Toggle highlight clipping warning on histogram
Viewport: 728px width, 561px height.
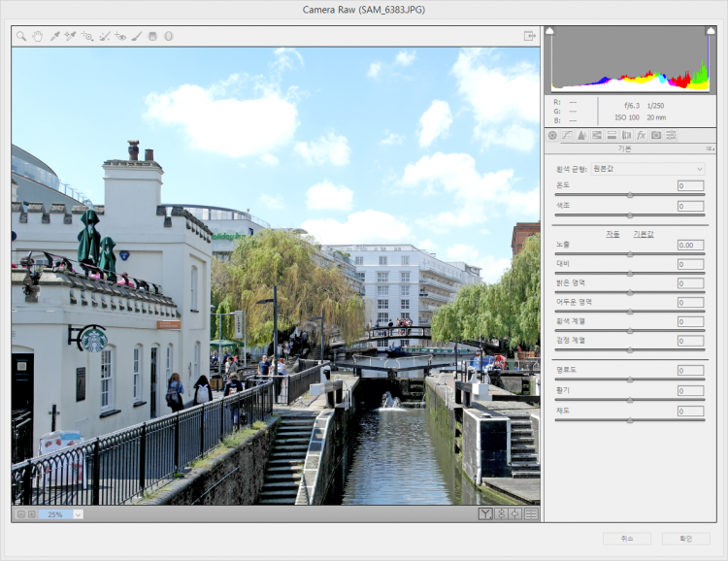tap(710, 31)
